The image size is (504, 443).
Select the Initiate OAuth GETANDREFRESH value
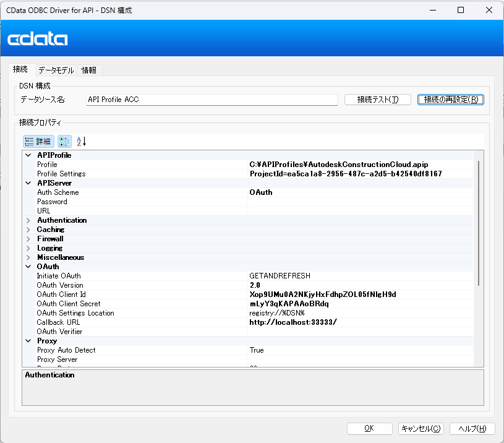point(280,276)
